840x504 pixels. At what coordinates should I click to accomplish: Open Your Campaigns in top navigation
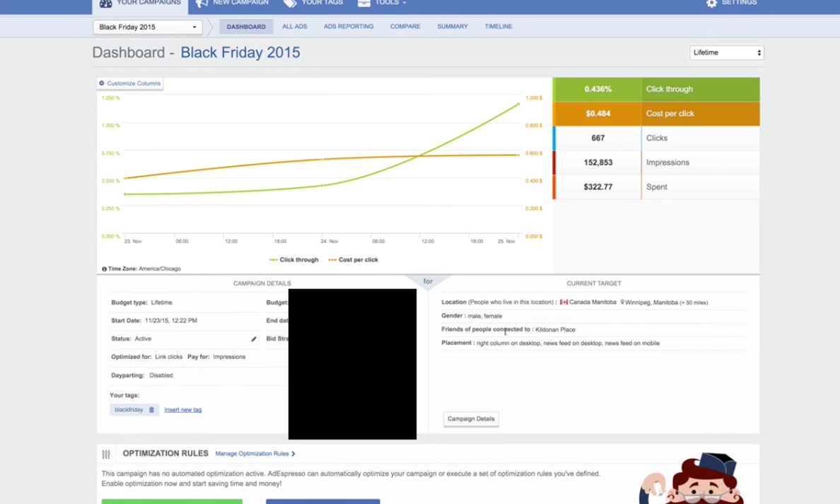click(141, 4)
